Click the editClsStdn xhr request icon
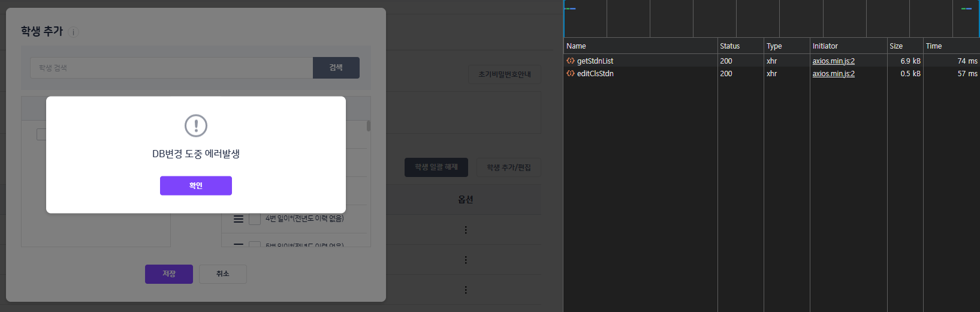The image size is (980, 312). pos(571,74)
